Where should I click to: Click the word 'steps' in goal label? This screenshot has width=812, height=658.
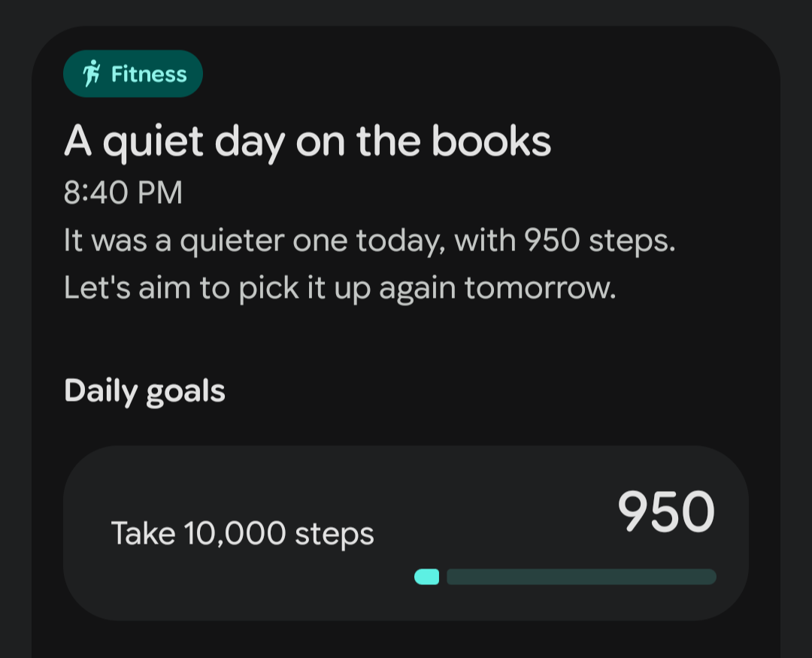click(x=335, y=535)
